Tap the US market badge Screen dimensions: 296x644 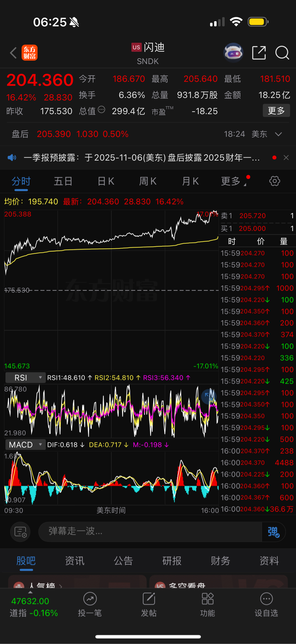[x=136, y=47]
